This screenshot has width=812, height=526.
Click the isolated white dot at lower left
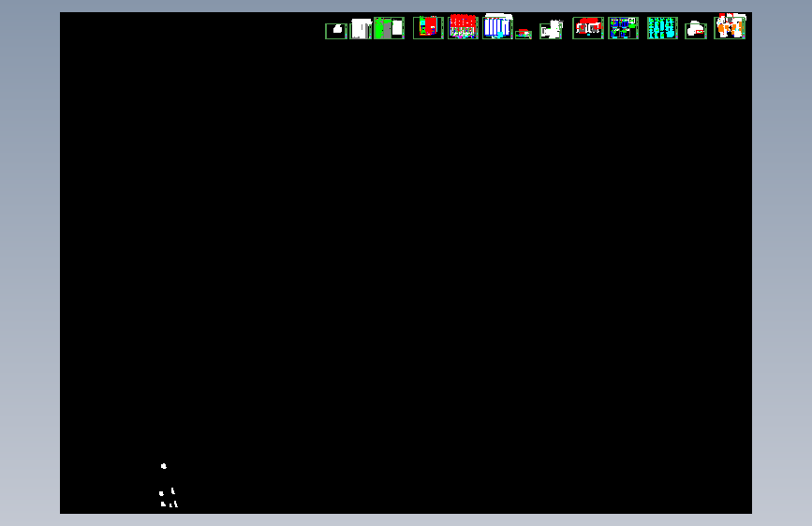pos(164,466)
